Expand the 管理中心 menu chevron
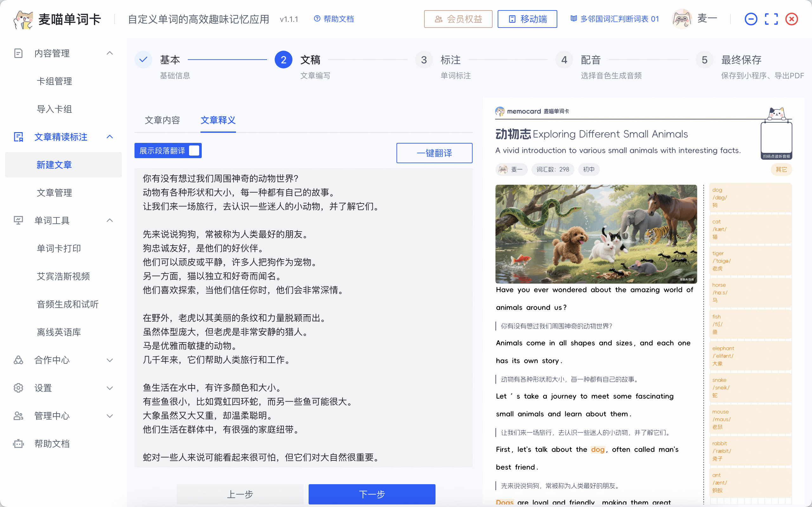 click(x=110, y=416)
